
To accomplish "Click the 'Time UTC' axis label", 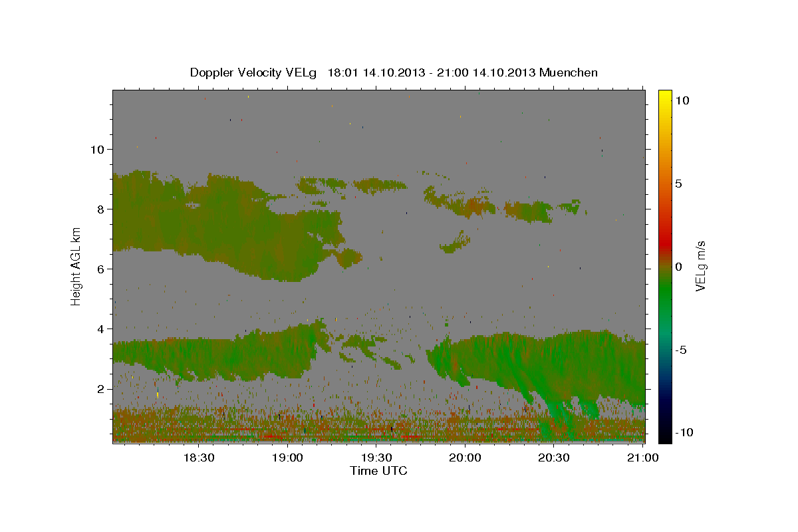I will coord(378,471).
